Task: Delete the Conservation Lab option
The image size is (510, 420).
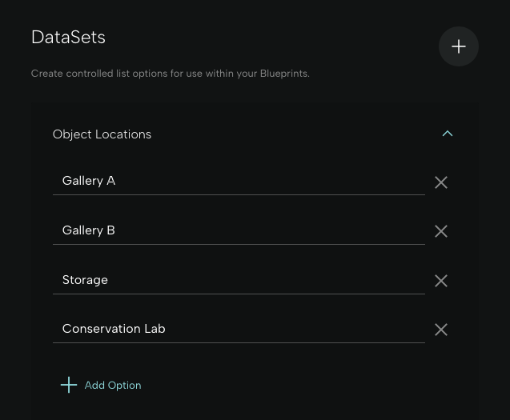Action: (x=441, y=330)
